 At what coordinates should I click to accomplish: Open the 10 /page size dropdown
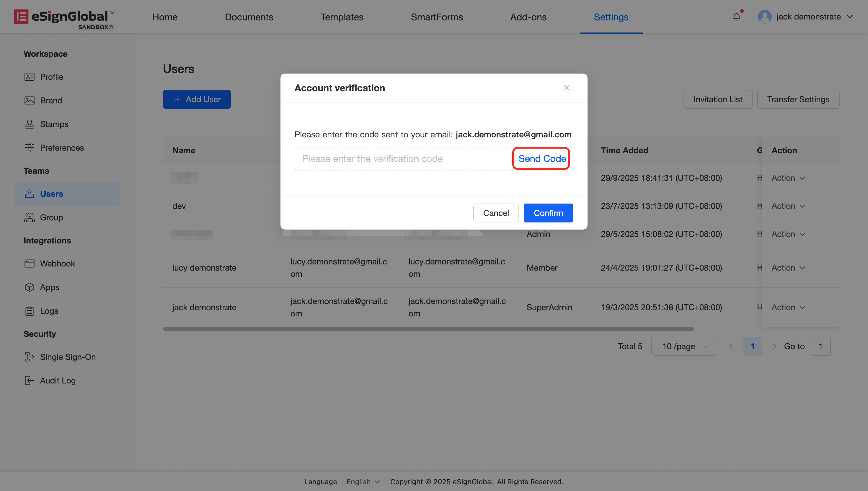683,346
